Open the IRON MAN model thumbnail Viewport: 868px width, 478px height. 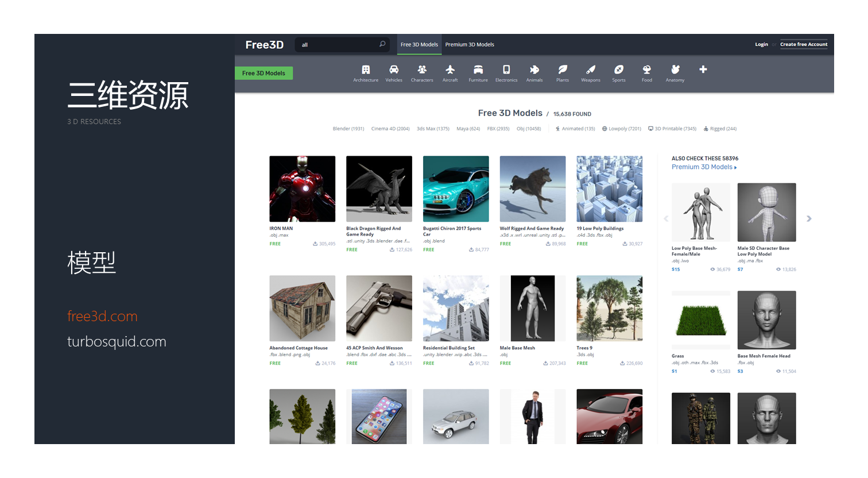click(x=303, y=189)
